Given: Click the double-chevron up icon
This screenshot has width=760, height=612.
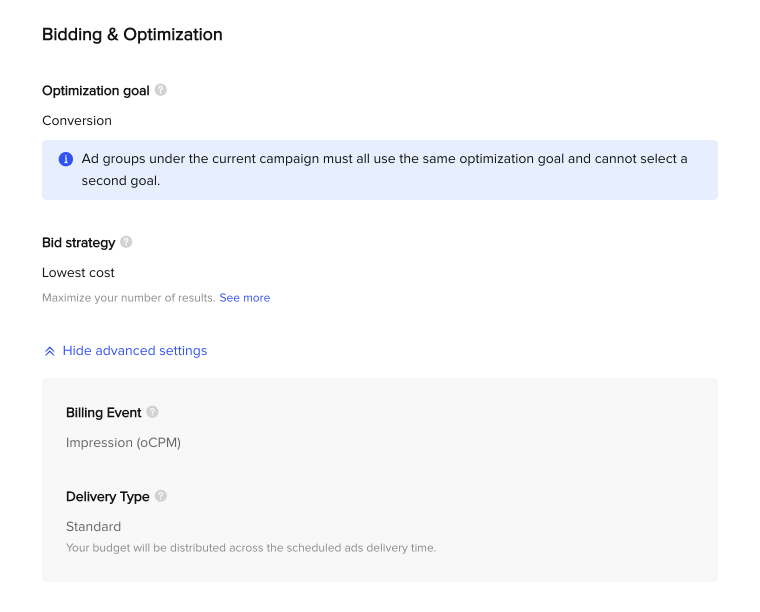Looking at the screenshot, I should [x=49, y=351].
